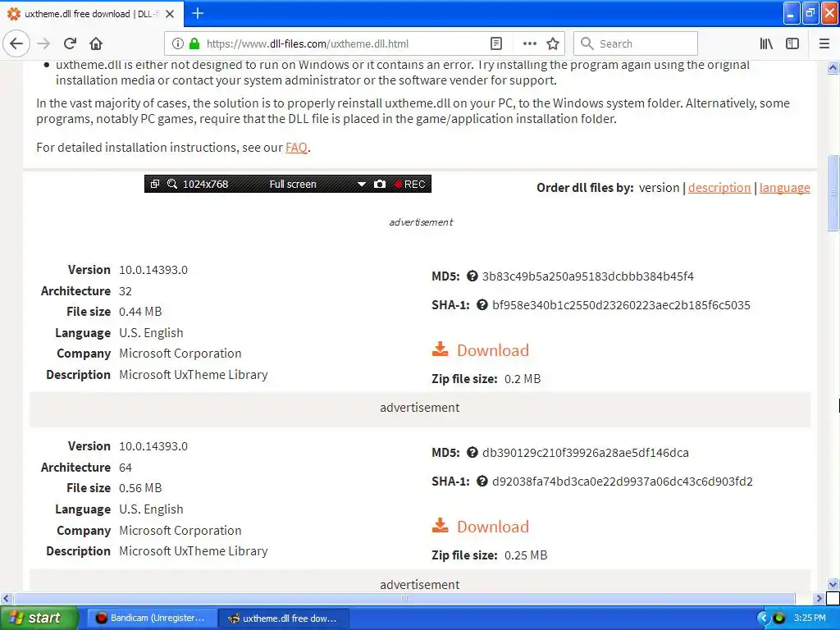Viewport: 840px width, 630px height.
Task: Open the Library bookmarks and history icon
Action: point(766,44)
